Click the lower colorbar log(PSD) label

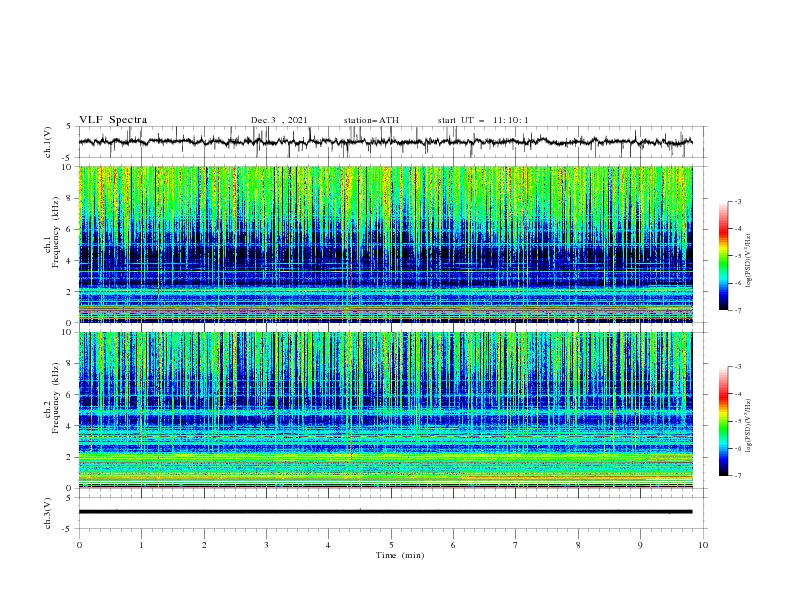749,426
